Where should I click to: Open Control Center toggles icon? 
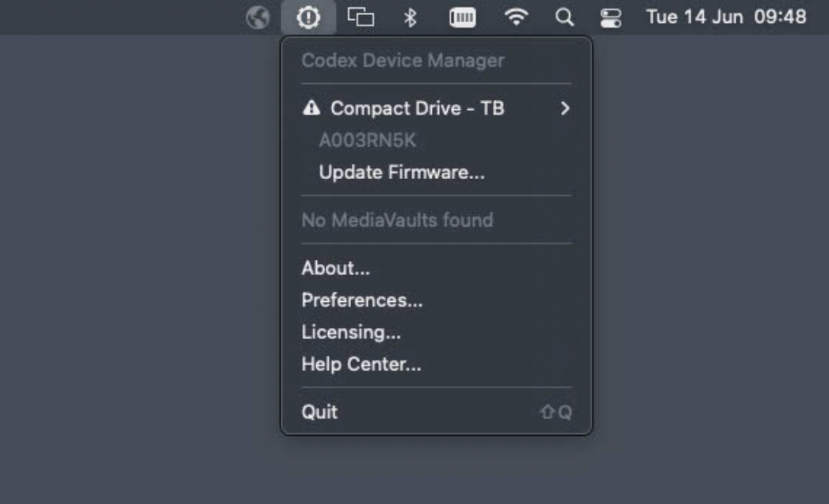(x=610, y=18)
